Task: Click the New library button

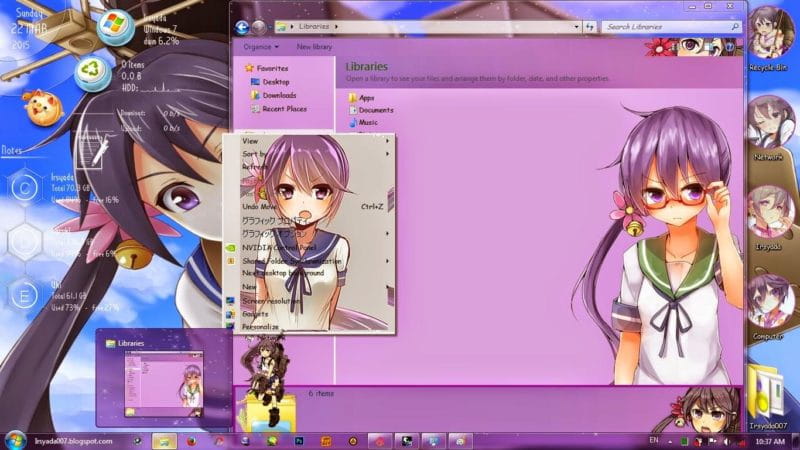Action: pos(314,47)
